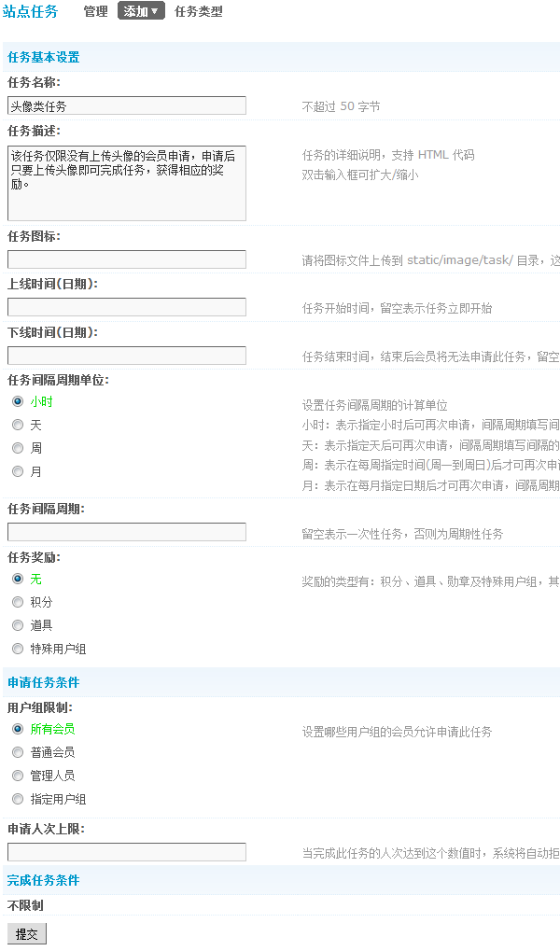Choose 周 interval unit radio

point(18,448)
